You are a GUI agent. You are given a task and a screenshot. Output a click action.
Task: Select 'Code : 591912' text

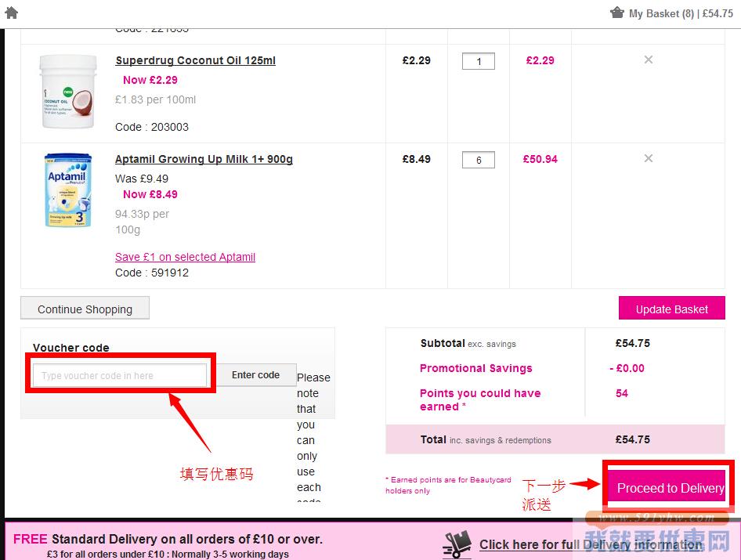pyautogui.click(x=152, y=273)
